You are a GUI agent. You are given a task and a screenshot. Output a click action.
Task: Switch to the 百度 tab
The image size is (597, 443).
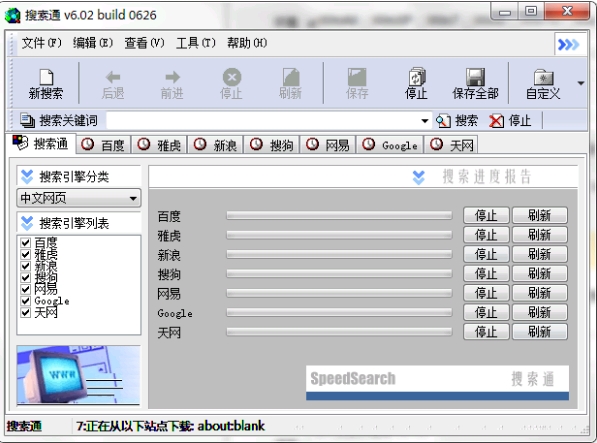click(x=104, y=145)
